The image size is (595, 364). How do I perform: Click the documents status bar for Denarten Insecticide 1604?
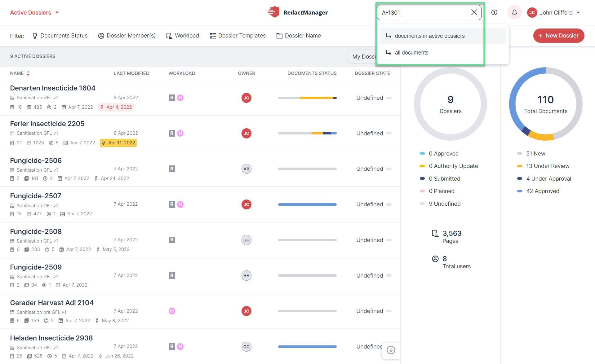[307, 98]
